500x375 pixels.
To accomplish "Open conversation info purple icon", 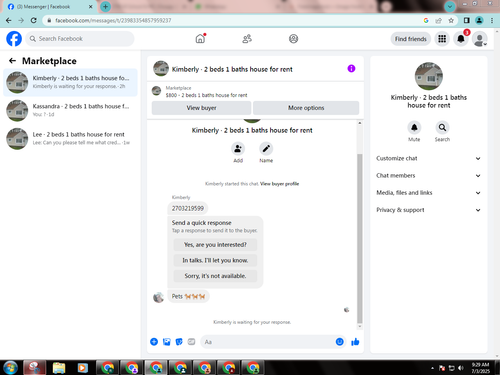I will coord(351,68).
